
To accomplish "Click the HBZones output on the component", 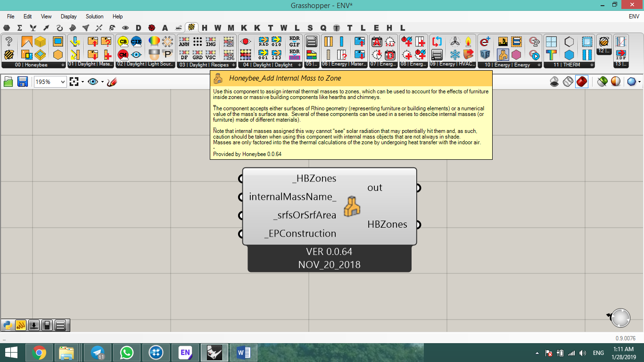I will pos(388,224).
